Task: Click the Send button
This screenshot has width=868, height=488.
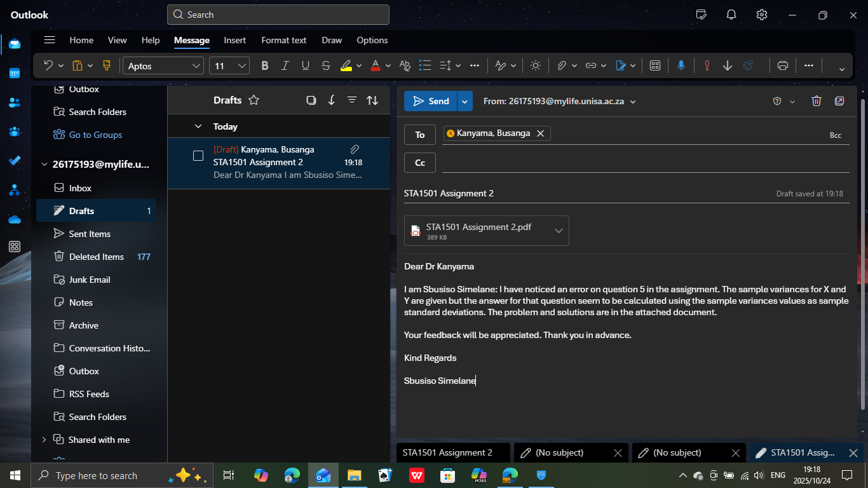Action: click(431, 101)
